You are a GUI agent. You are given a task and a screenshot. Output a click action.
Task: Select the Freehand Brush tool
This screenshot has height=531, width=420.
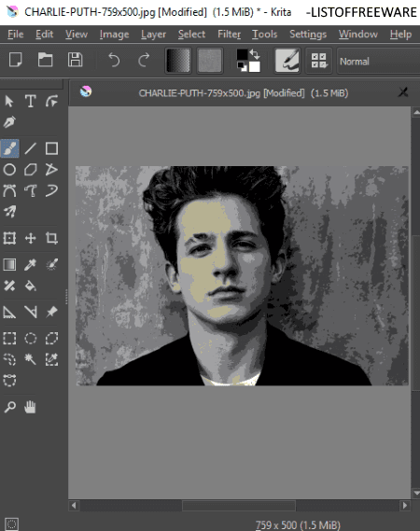[x=10, y=148]
